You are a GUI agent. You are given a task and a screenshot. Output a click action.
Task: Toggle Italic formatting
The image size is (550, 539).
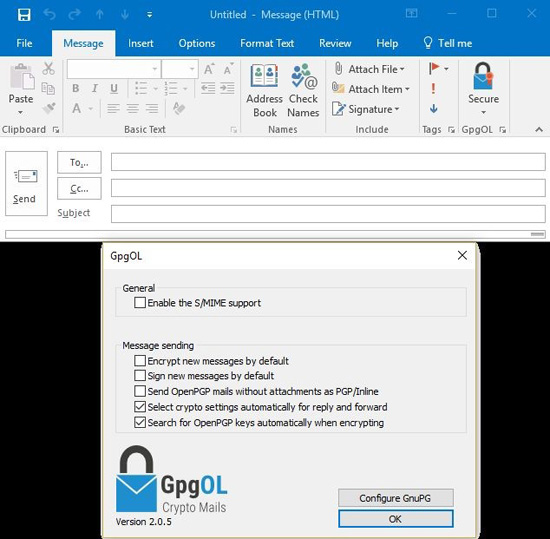tap(94, 88)
